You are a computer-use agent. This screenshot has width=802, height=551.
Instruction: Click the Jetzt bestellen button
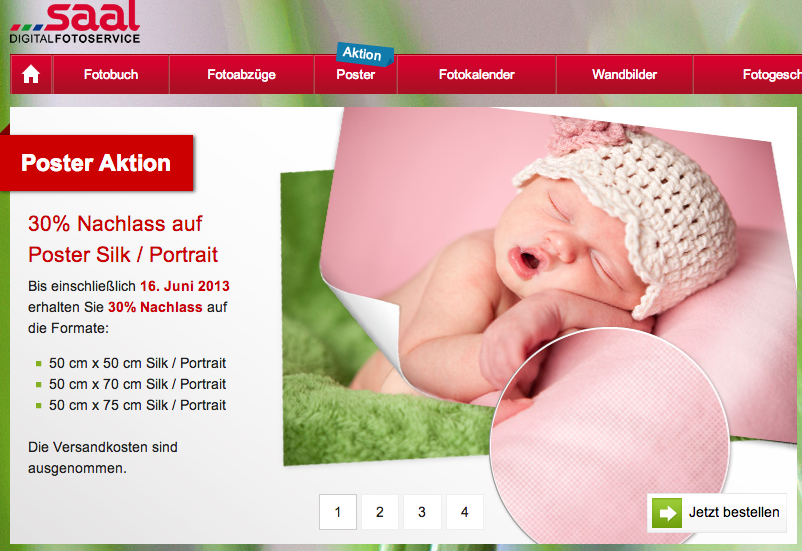[717, 513]
